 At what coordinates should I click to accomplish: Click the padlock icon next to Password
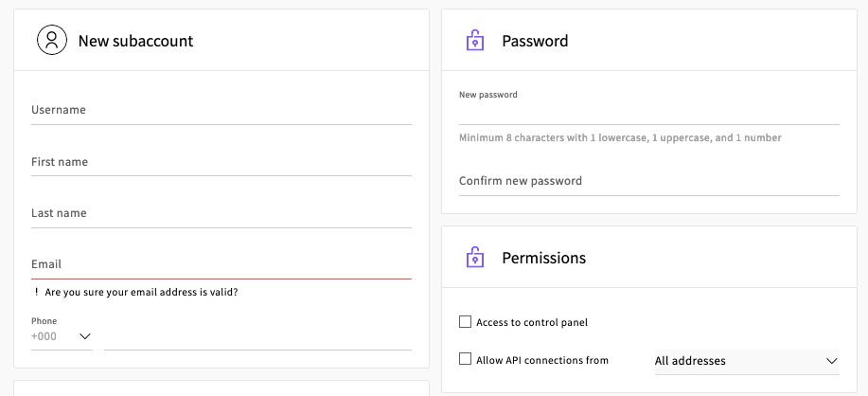coord(475,41)
